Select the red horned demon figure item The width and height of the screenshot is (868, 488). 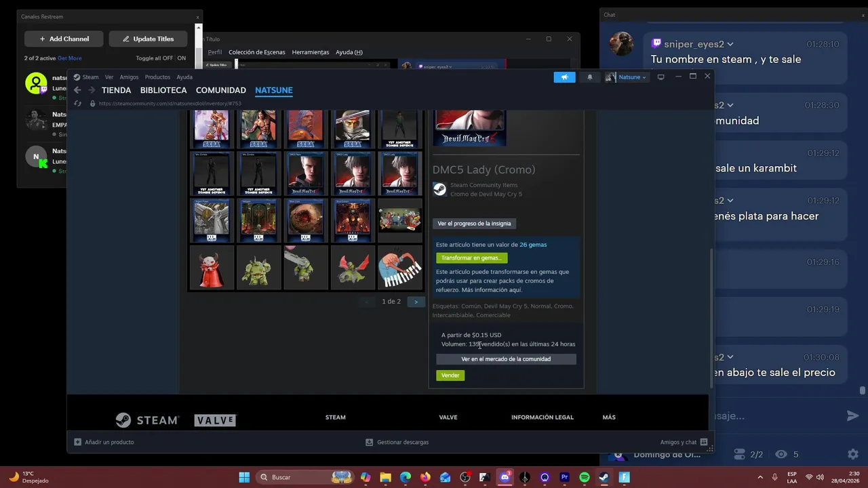click(x=212, y=268)
